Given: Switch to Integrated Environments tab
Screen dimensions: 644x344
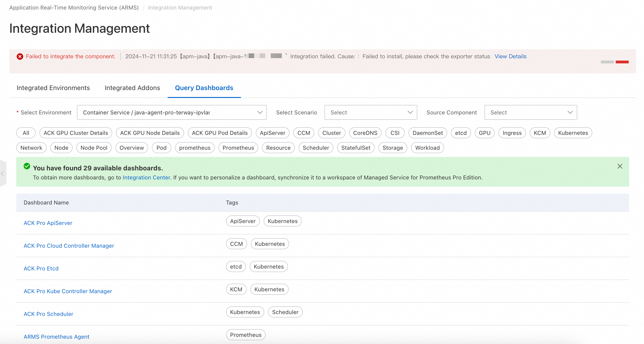Looking at the screenshot, I should 53,88.
